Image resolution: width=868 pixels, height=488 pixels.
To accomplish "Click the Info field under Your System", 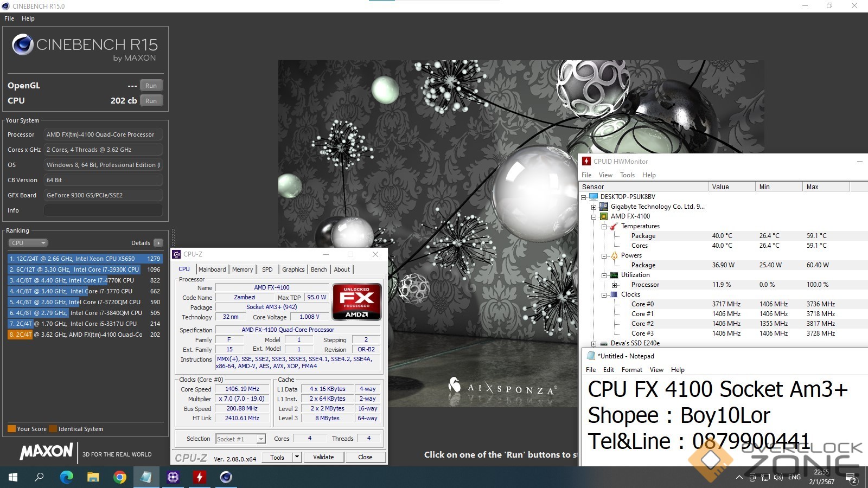I will click(x=103, y=210).
